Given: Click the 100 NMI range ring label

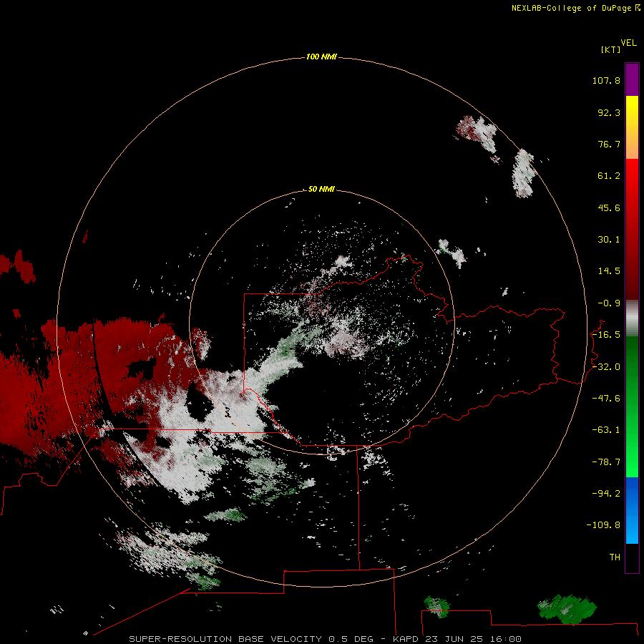Looking at the screenshot, I should [x=321, y=57].
